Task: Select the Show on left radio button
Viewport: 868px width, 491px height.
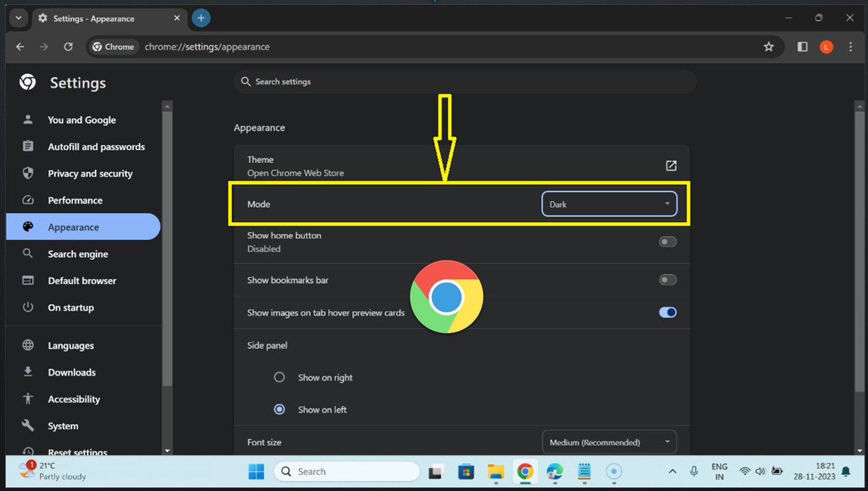Action: [x=279, y=410]
